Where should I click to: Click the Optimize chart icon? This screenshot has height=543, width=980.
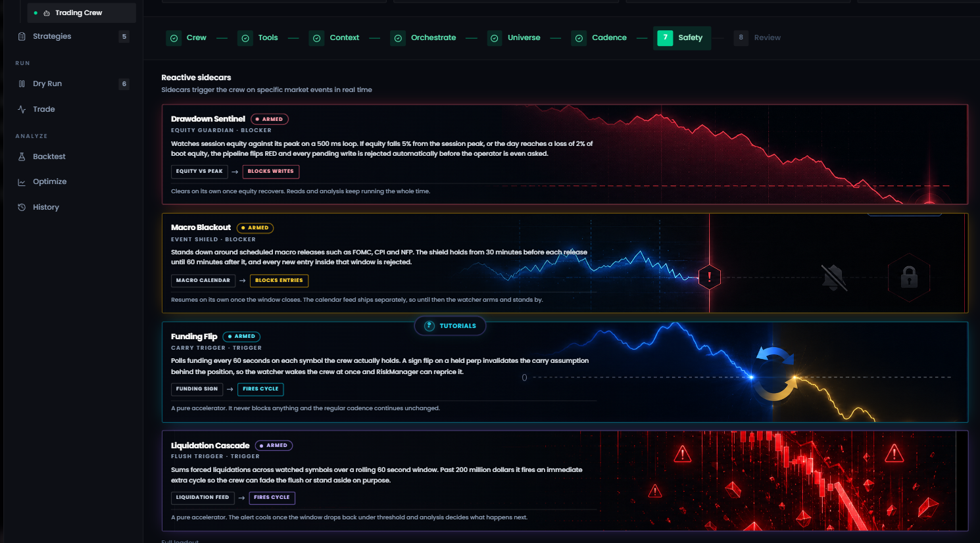(x=22, y=182)
